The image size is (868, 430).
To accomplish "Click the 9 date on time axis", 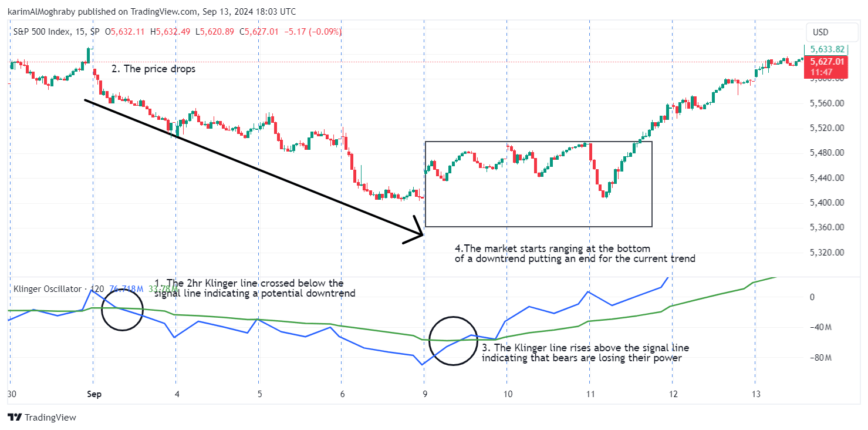I will point(424,394).
